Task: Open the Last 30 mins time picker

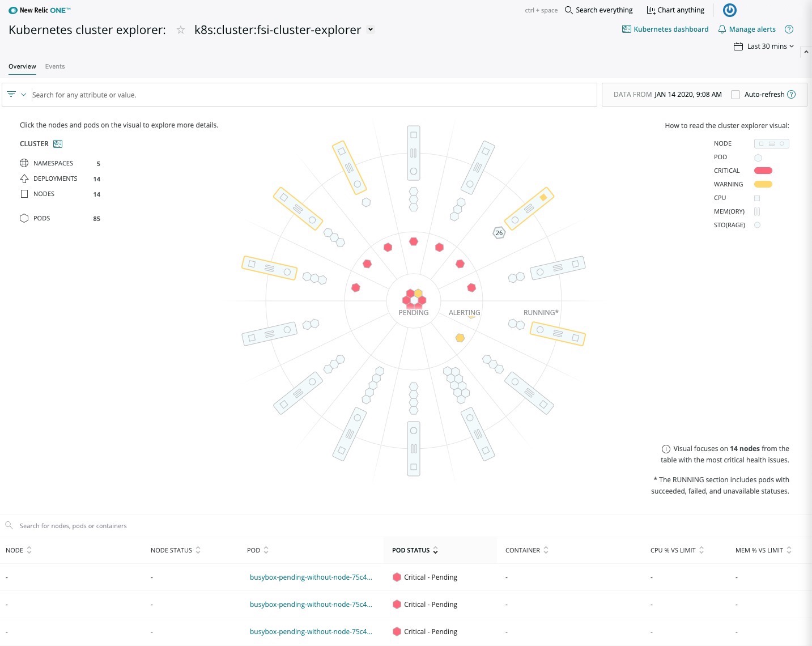Action: click(764, 46)
